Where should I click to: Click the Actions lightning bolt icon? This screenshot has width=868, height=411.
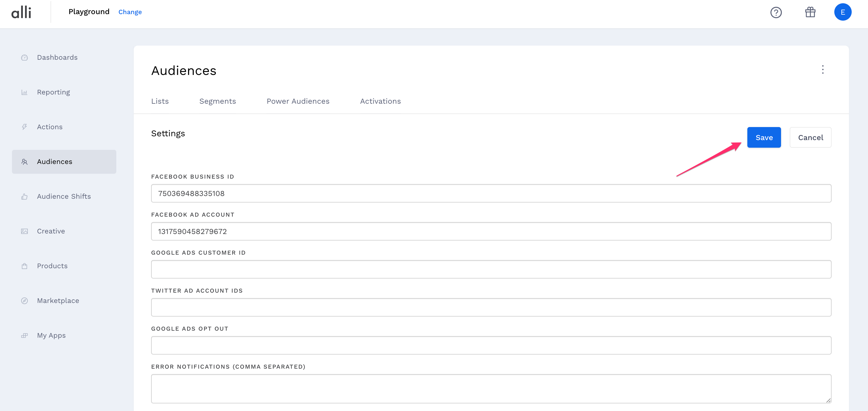click(25, 127)
